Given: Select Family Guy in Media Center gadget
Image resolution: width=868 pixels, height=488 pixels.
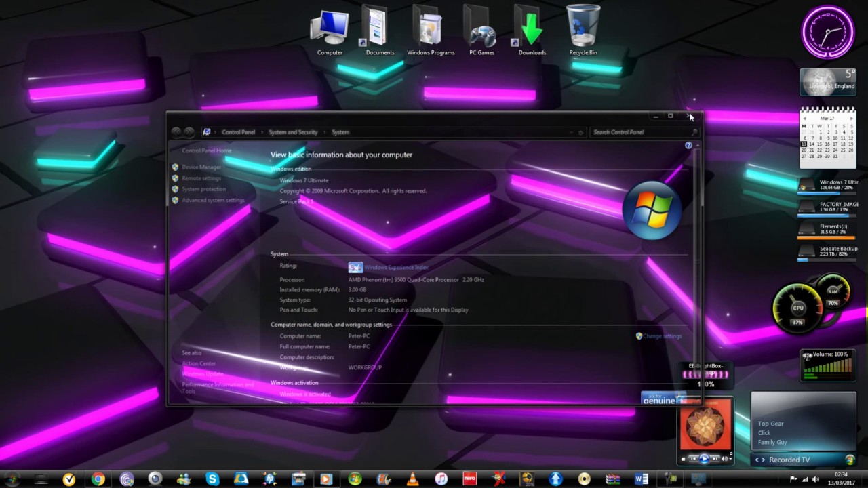Looking at the screenshot, I should 772,442.
